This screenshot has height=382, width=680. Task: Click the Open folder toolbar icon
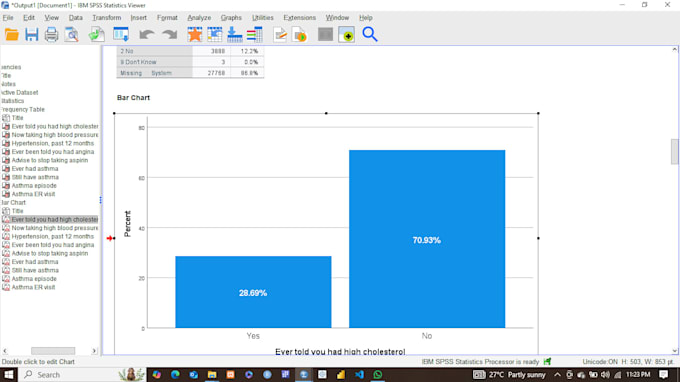12,34
